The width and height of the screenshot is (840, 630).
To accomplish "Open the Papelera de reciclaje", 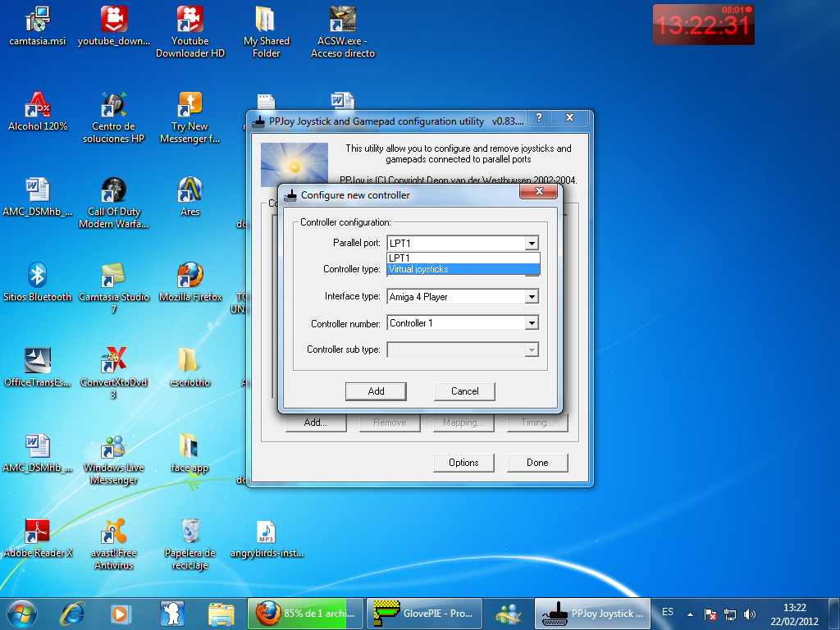I will pos(189,529).
